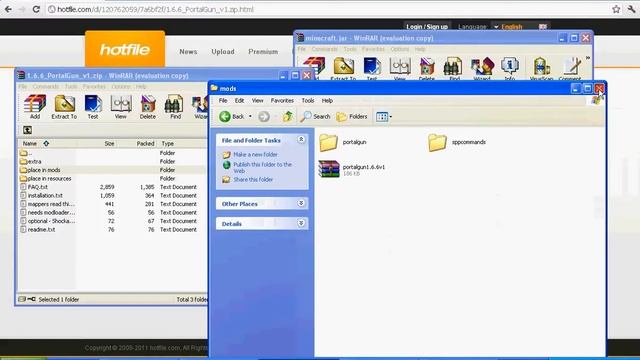This screenshot has width=640, height=360.
Task: Open Views dropdown in mods window toolbar
Action: [x=384, y=117]
